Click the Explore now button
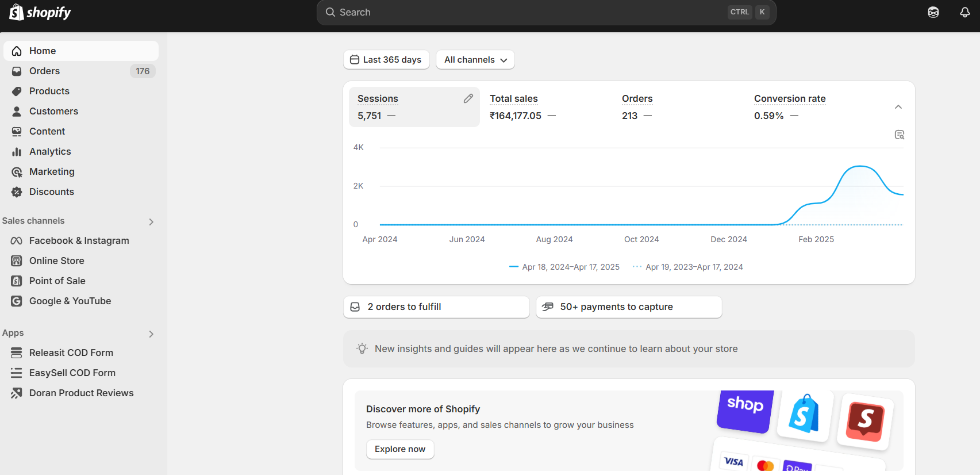Screen dimensions: 980x475 [x=400, y=449]
